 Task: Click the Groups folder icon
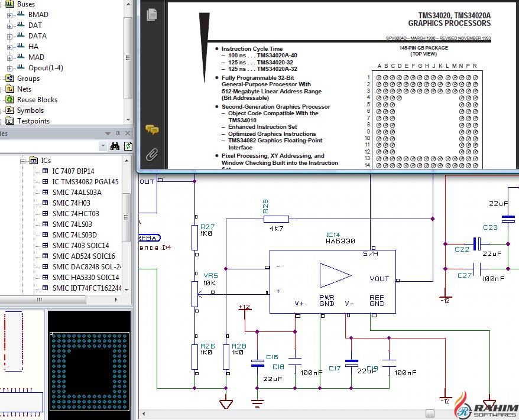tap(9, 79)
